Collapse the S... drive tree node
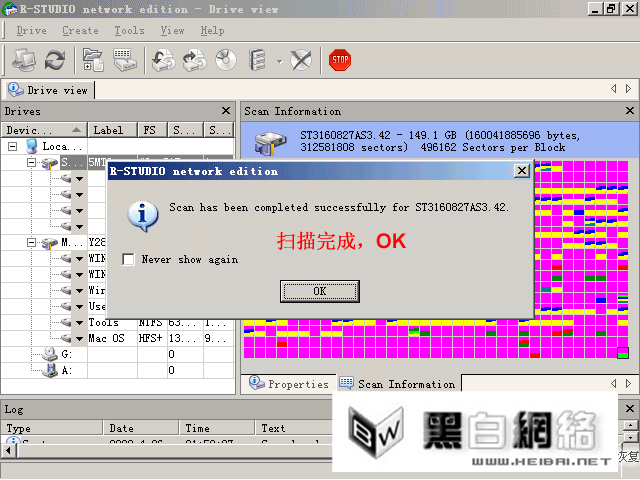 (31, 162)
